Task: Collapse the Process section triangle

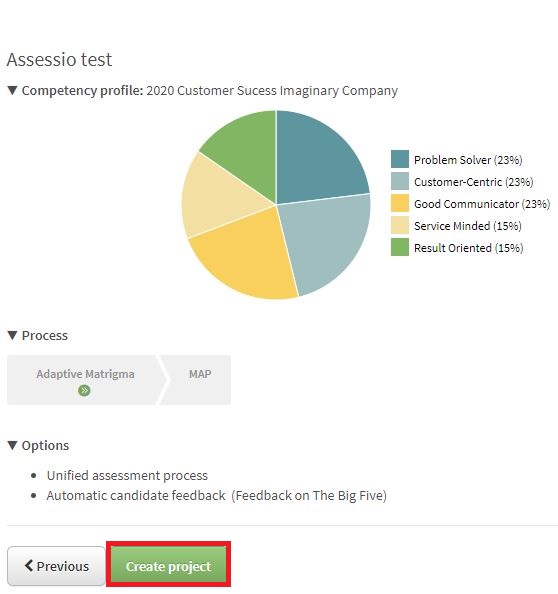Action: click(x=13, y=335)
